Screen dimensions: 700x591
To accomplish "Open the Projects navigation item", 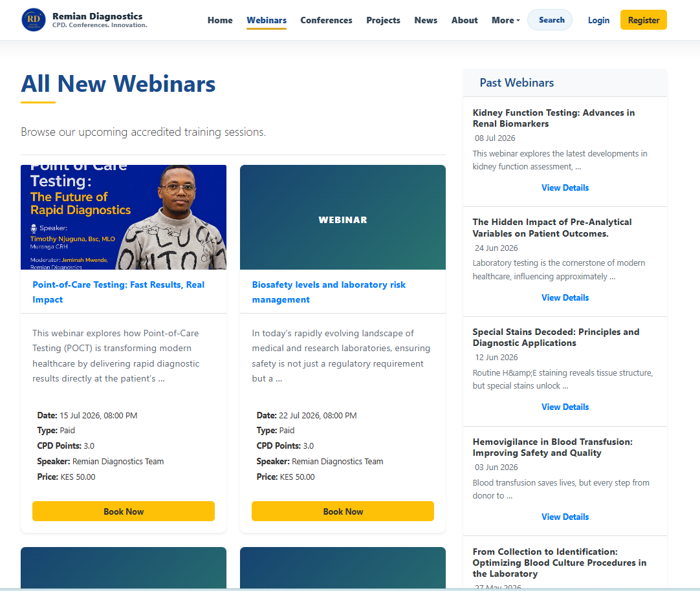I will click(383, 20).
